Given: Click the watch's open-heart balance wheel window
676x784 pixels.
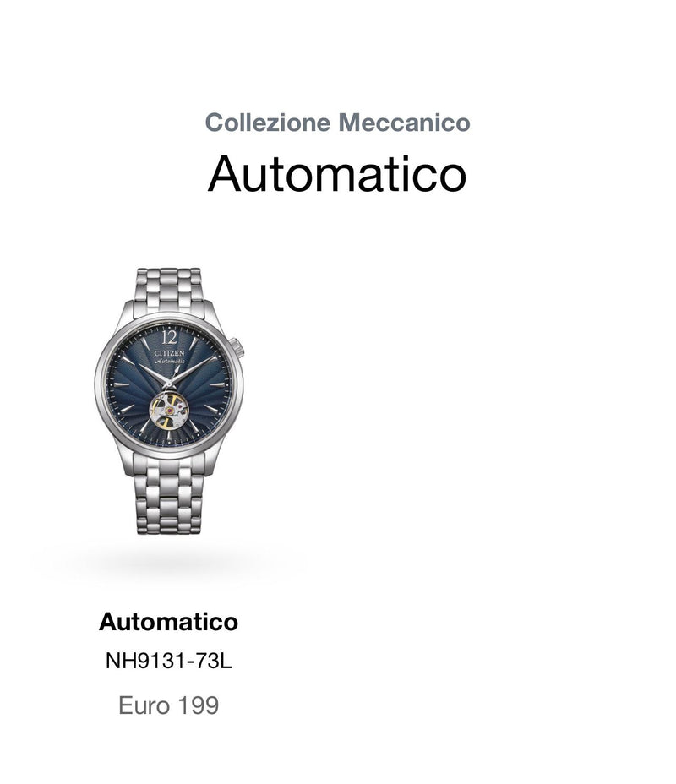Looking at the screenshot, I should point(170,411).
